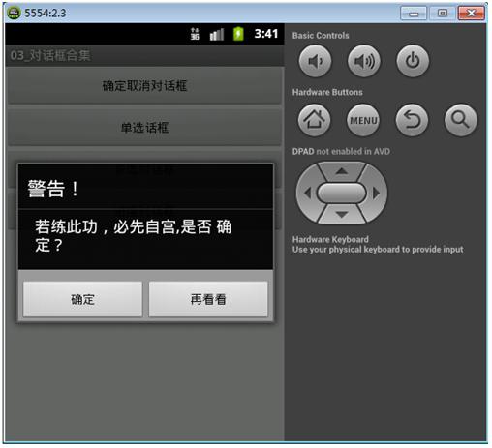
Task: Click the emulator window title icon
Action: coord(14,13)
